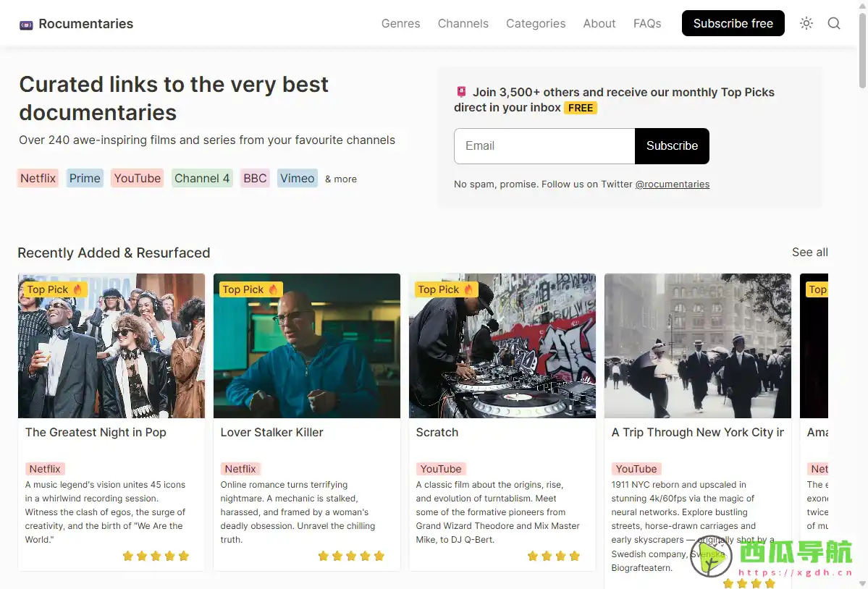868x589 pixels.
Task: Select the Channel 4 channel tag
Action: pos(202,178)
